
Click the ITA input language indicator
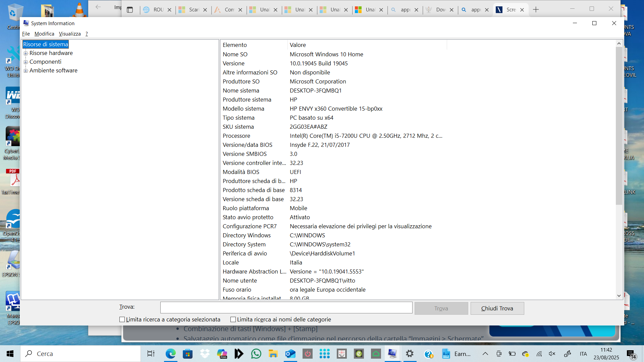583,354
